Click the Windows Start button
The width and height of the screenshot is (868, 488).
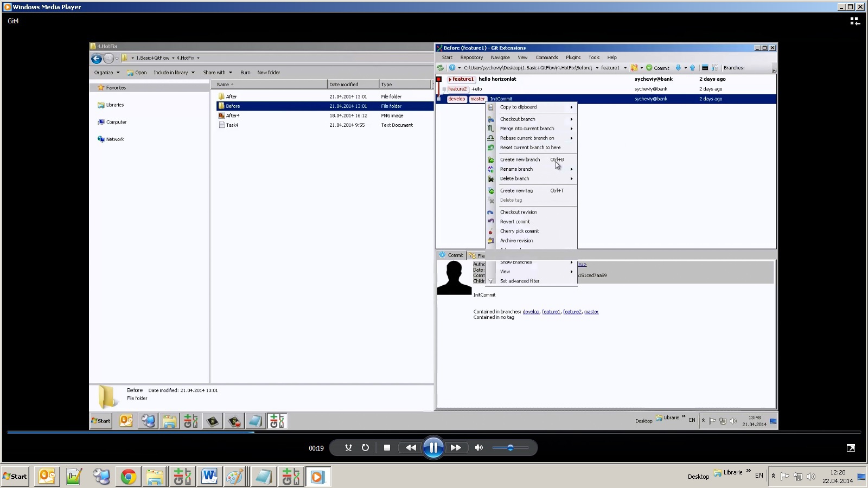tap(15, 477)
